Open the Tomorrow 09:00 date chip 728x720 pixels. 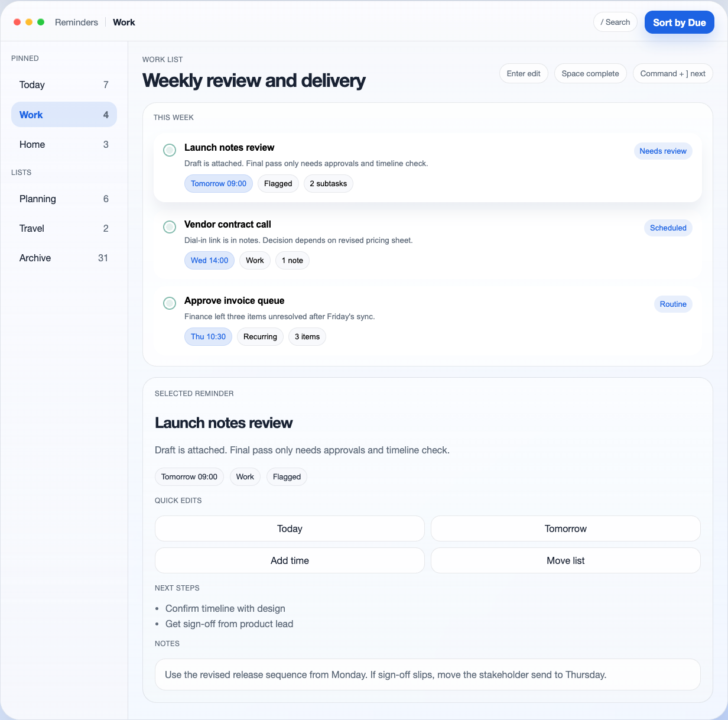(219, 183)
